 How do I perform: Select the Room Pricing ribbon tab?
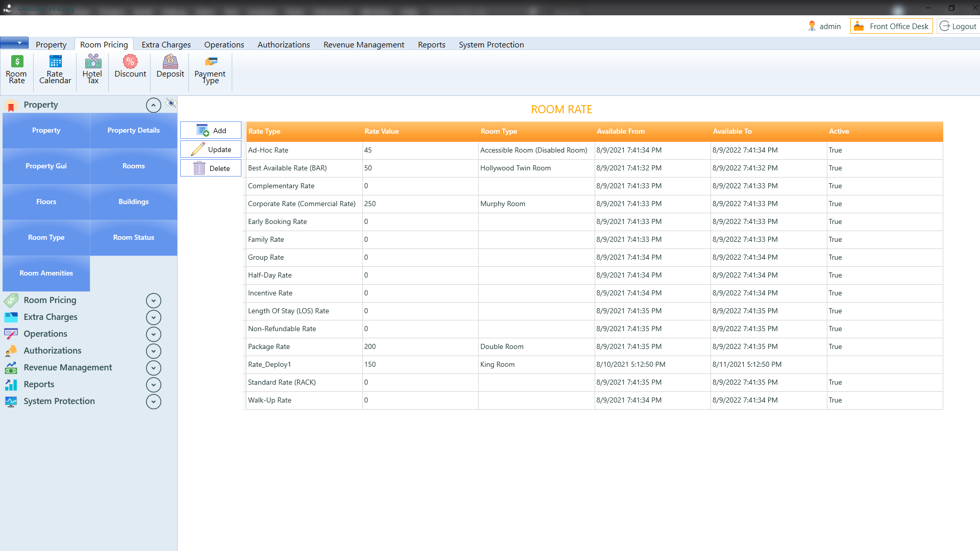coord(104,44)
